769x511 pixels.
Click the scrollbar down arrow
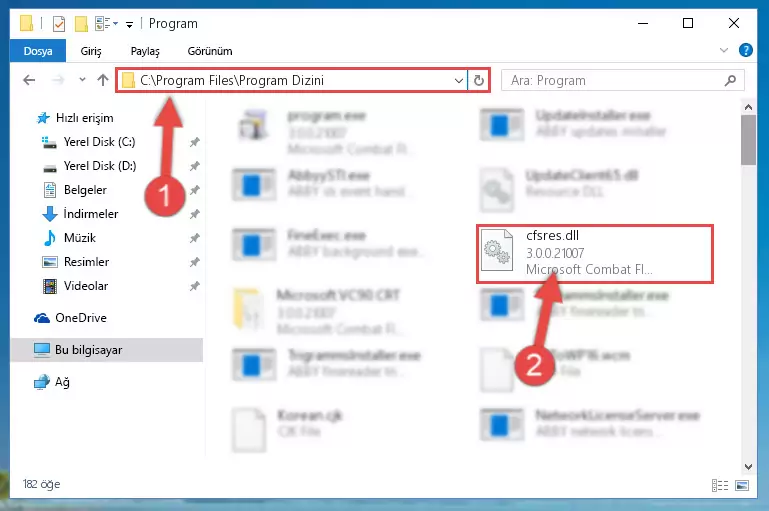(x=748, y=467)
